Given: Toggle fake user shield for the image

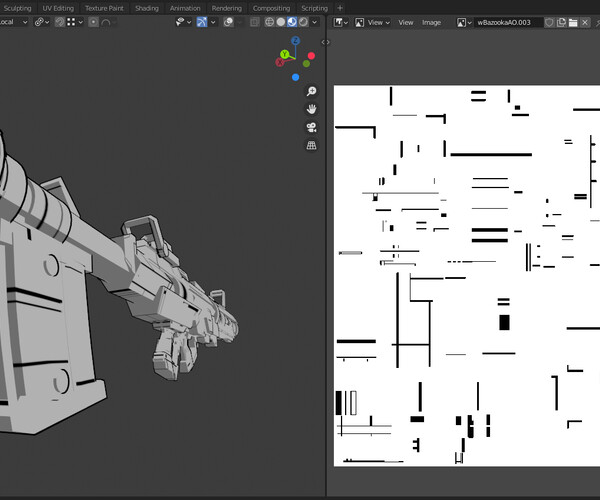Looking at the screenshot, I should 549,23.
